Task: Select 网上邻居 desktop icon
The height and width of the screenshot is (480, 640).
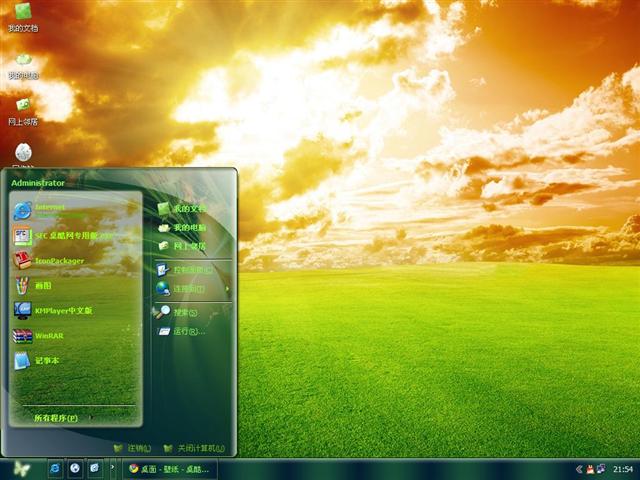Action: (23, 112)
